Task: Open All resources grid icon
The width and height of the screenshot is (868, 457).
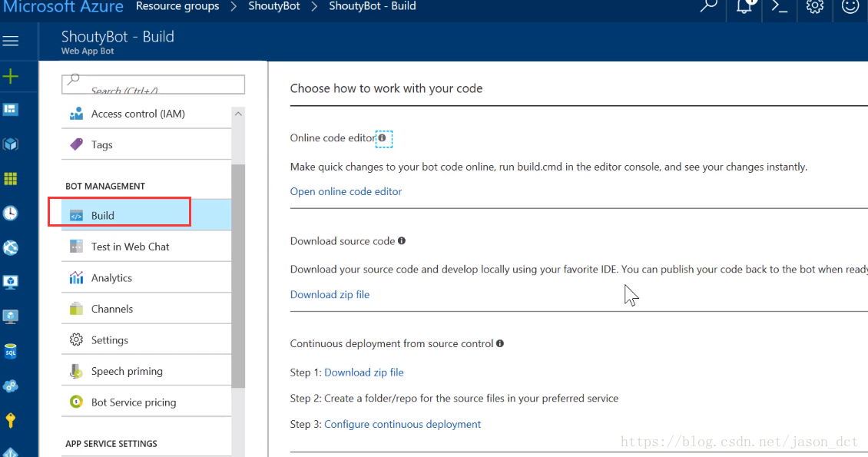Action: [x=11, y=179]
